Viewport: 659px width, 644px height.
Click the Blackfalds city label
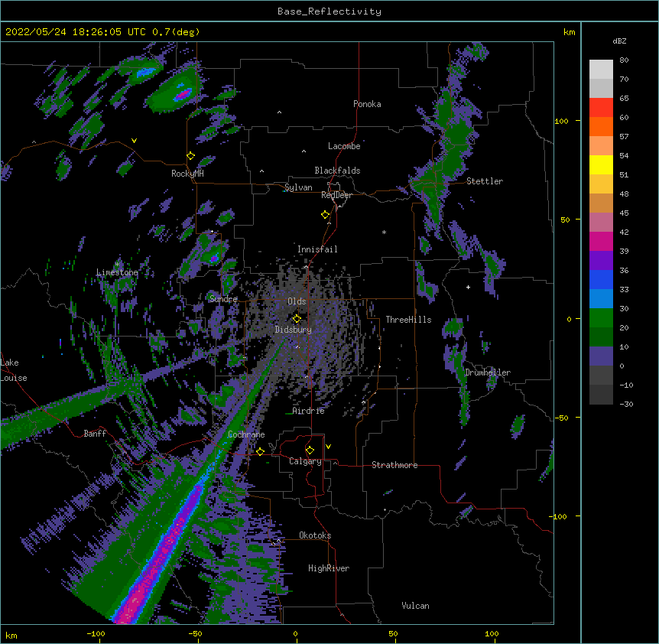[x=337, y=171]
